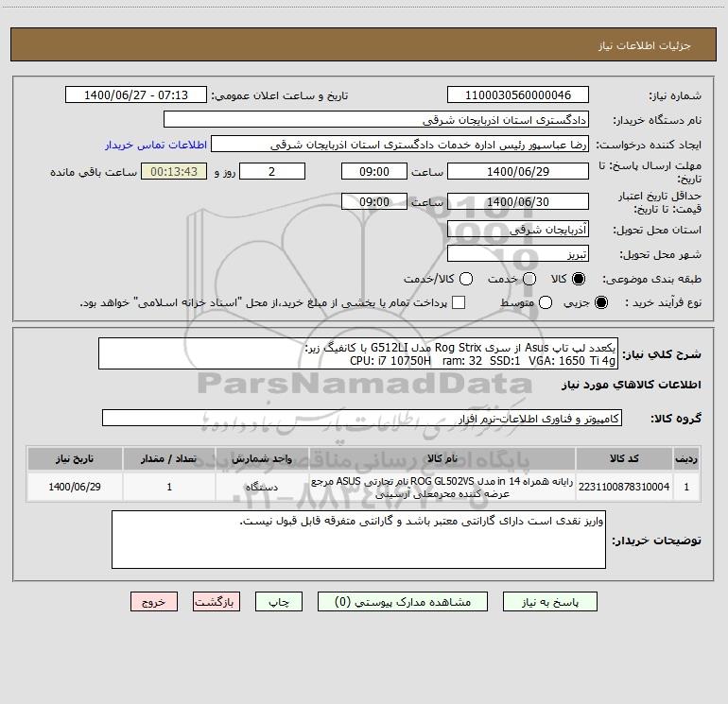Screen dimensions: 728x704
Task: Click the delivery city field تبریز
Action: pos(518,254)
